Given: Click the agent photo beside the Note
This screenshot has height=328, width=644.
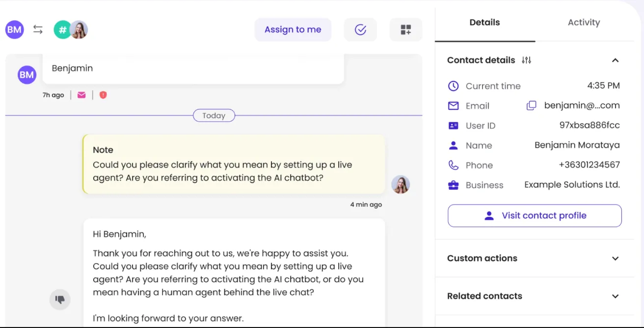Looking at the screenshot, I should pos(401,185).
